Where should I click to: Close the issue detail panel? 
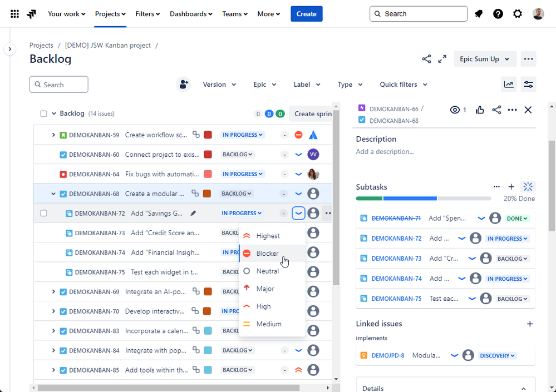528,110
